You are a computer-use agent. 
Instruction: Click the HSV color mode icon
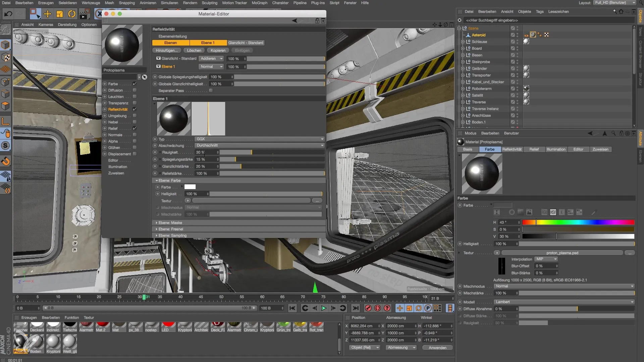coord(553,212)
